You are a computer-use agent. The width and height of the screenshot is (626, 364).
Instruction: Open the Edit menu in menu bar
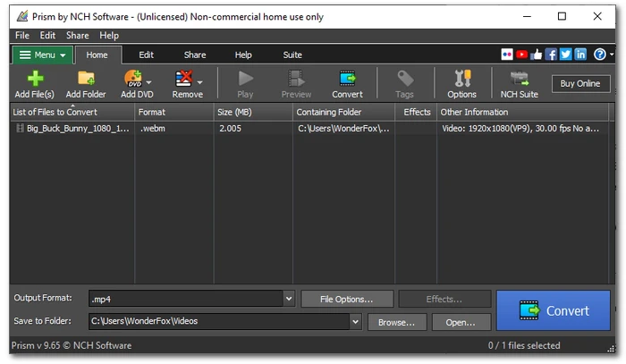click(x=47, y=36)
